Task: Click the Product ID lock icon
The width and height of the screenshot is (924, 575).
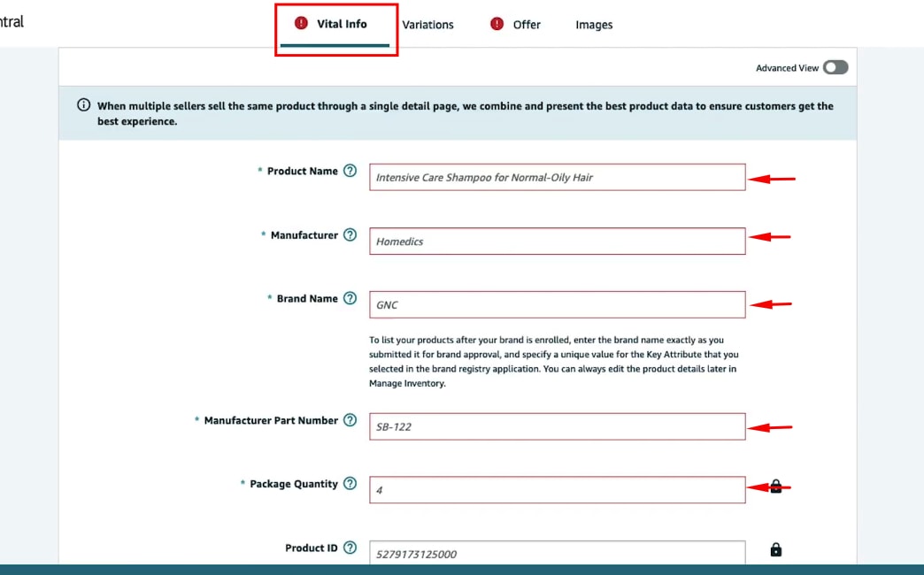Action: [x=776, y=549]
